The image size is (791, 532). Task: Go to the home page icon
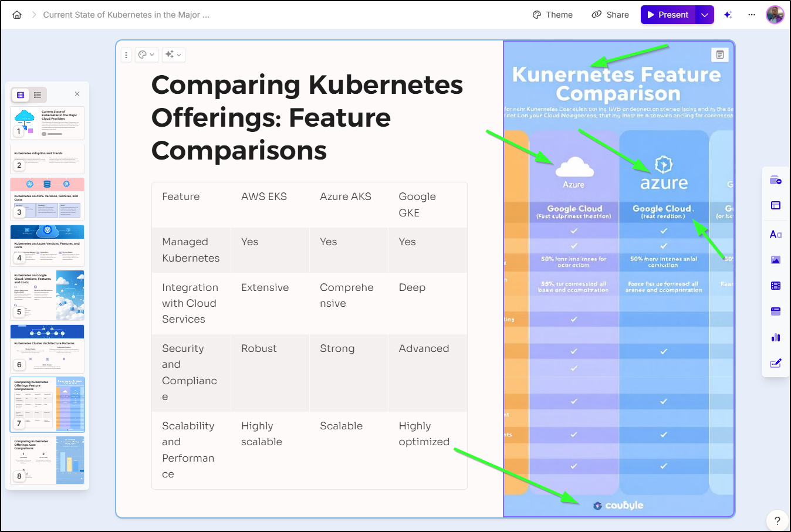(17, 15)
